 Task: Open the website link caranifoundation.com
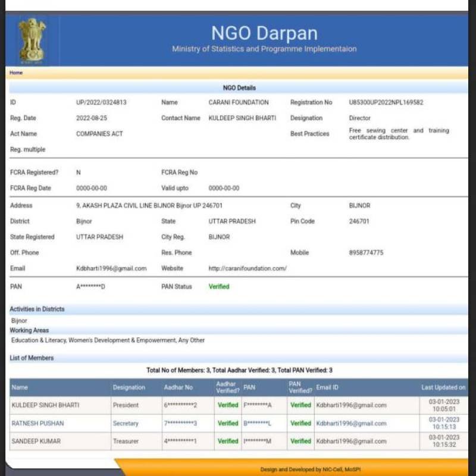(x=248, y=268)
